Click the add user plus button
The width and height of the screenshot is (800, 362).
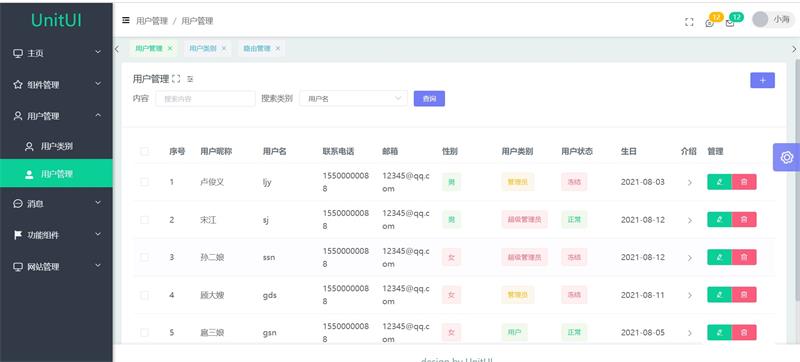pyautogui.click(x=762, y=81)
